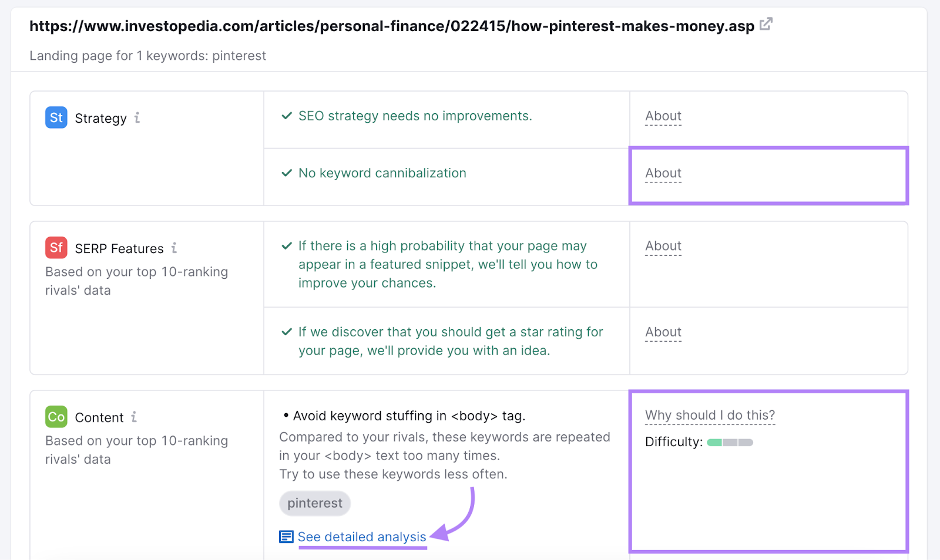Open the Investopedia article URL

click(x=391, y=25)
